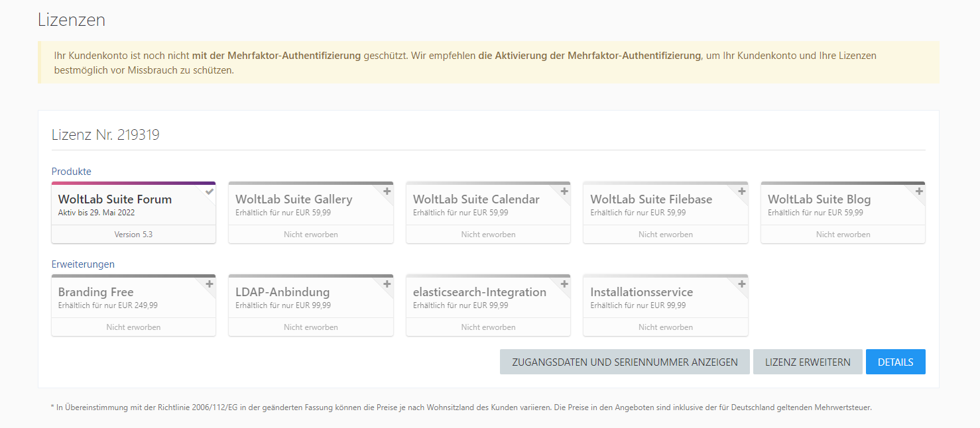980x428 pixels.
Task: Click the checkmark on WoltLab Suite Forum
Action: tap(210, 191)
